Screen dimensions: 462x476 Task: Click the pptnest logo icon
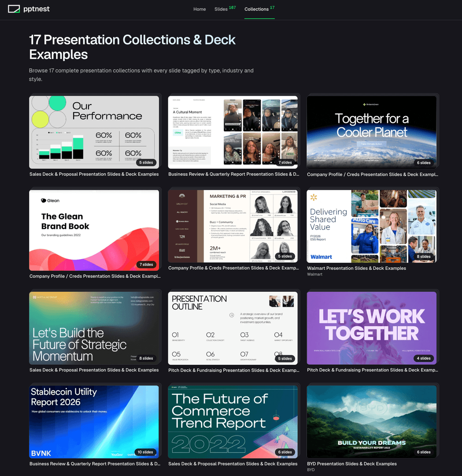click(14, 9)
